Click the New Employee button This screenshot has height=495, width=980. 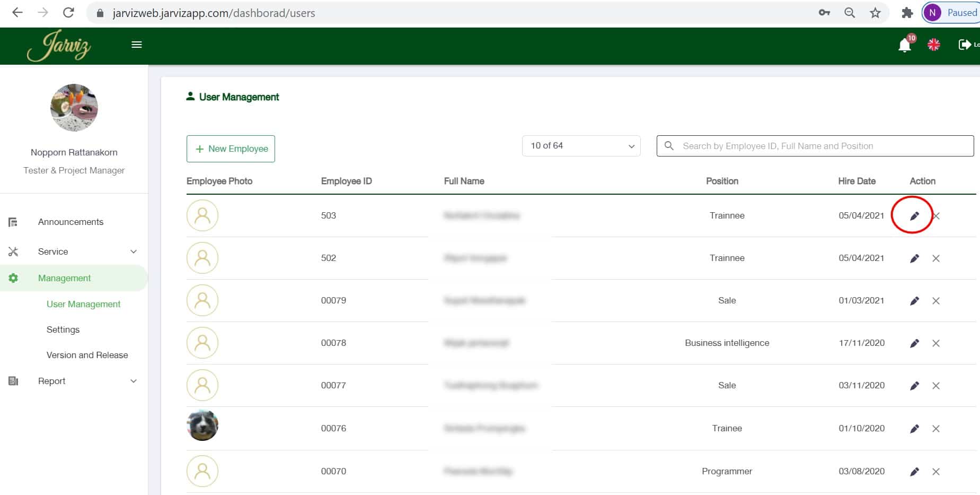click(x=231, y=149)
